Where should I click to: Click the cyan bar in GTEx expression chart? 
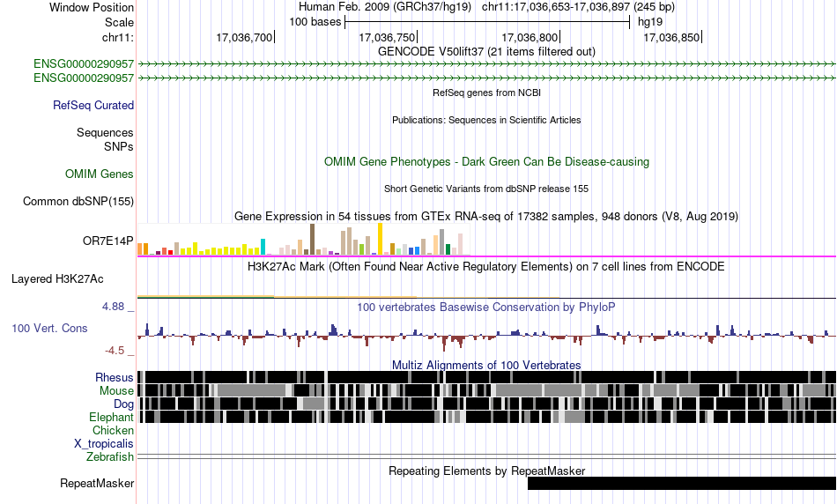coord(263,247)
